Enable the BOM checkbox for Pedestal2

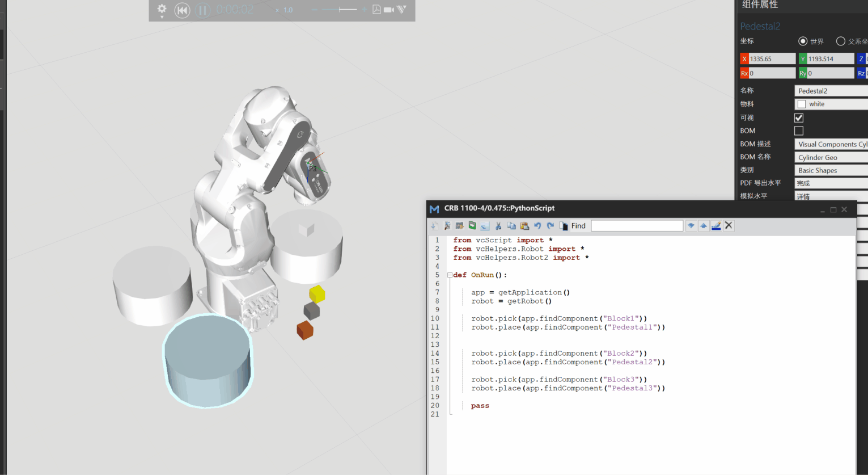(x=798, y=131)
